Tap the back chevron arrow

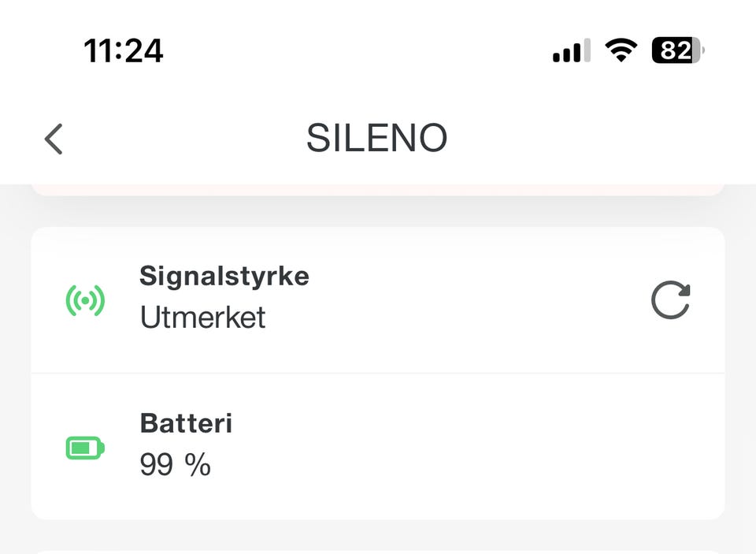coord(54,139)
